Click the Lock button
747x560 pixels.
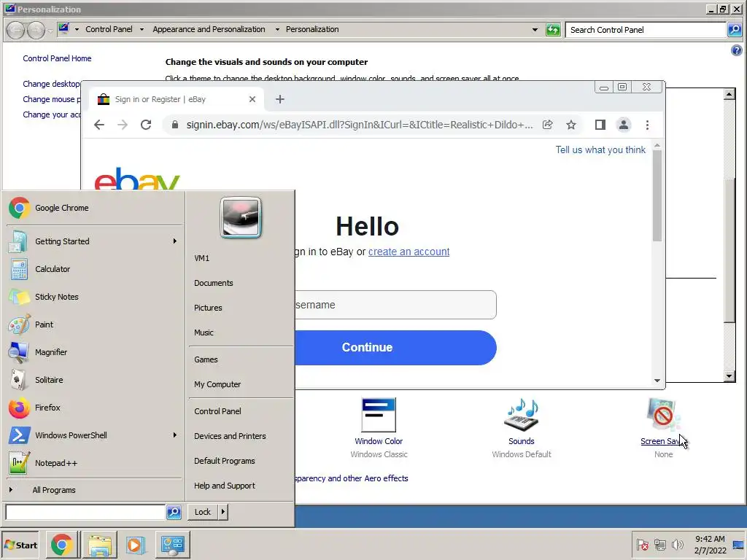tap(203, 512)
